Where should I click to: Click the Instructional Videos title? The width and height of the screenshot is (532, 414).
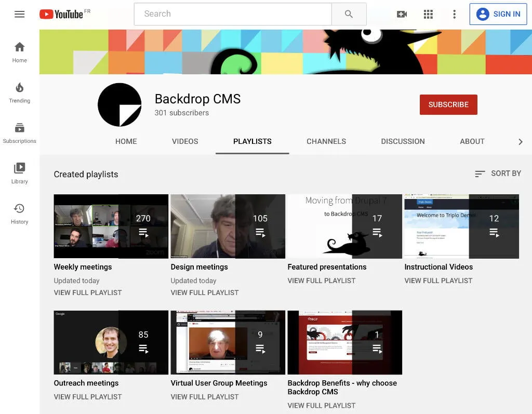[438, 267]
